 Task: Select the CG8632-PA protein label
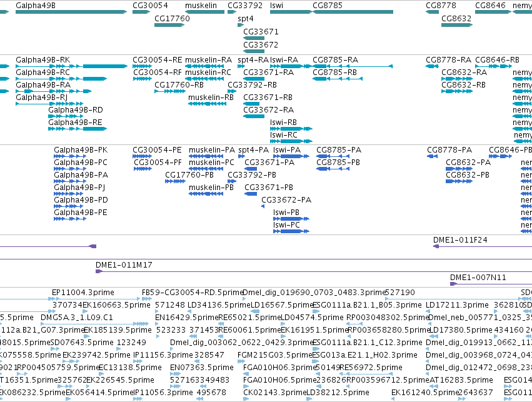pos(468,163)
